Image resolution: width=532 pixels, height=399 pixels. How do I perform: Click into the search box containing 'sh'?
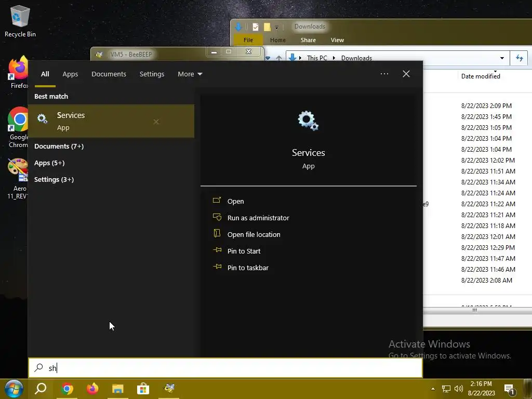(225, 368)
